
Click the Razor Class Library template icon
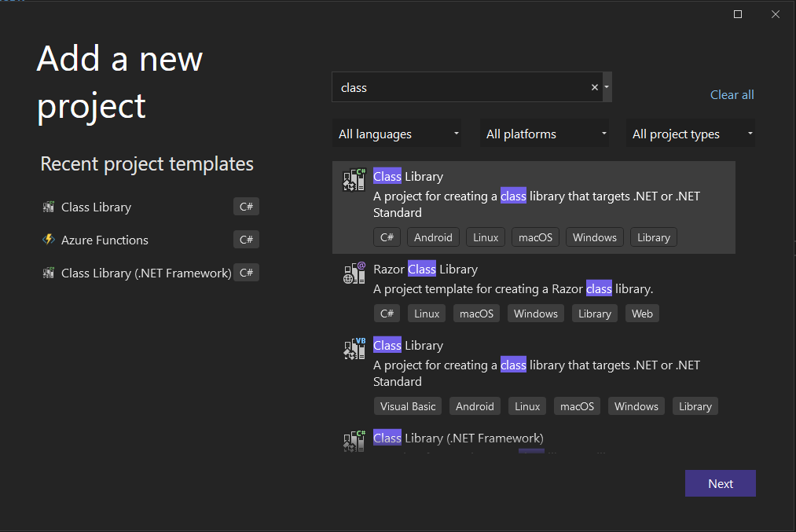(x=354, y=273)
